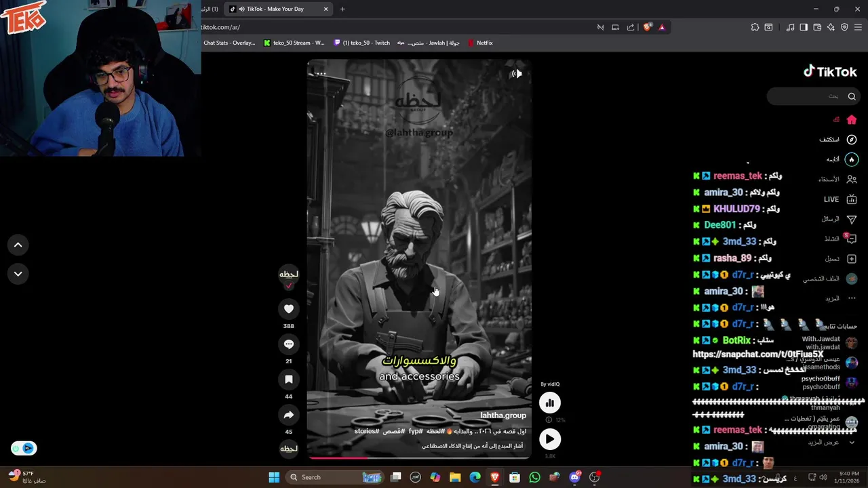
Task: Like the video with heart icon
Action: [x=289, y=309]
